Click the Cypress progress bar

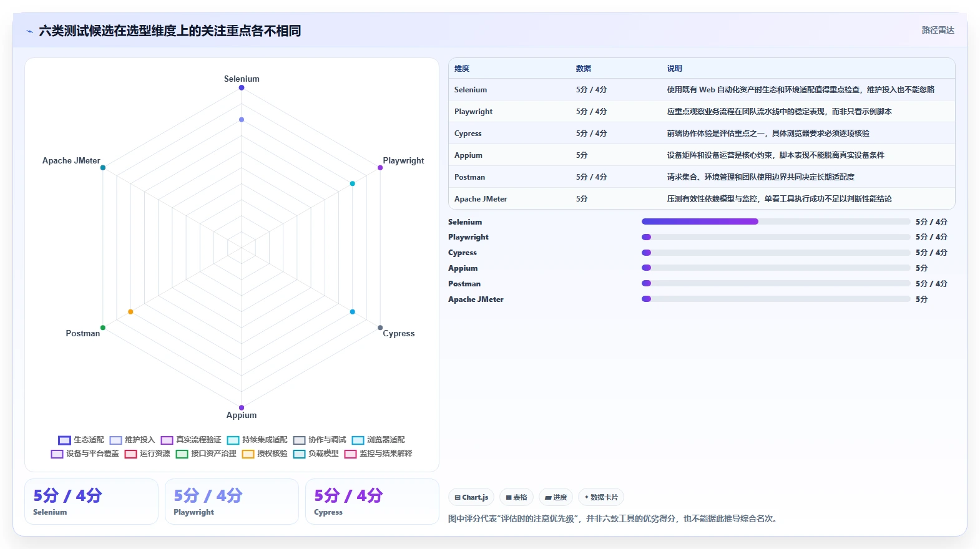pos(776,253)
